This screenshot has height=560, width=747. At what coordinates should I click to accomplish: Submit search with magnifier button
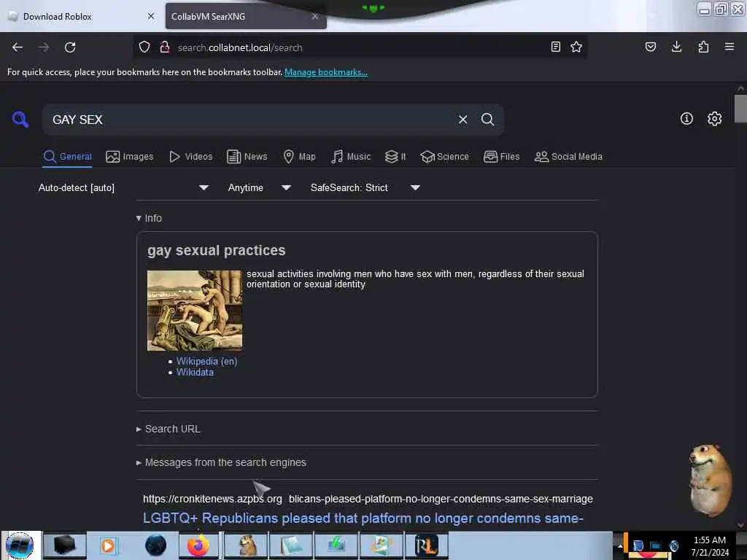tap(487, 120)
